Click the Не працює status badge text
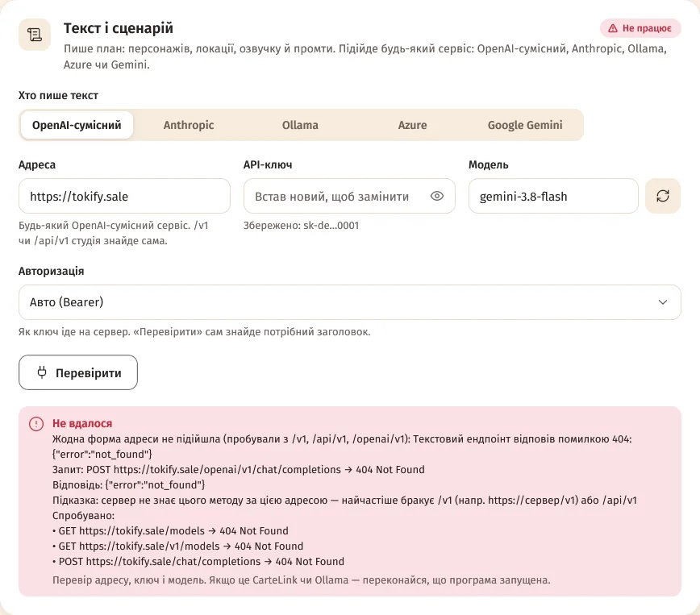The width and height of the screenshot is (700, 615). [647, 28]
